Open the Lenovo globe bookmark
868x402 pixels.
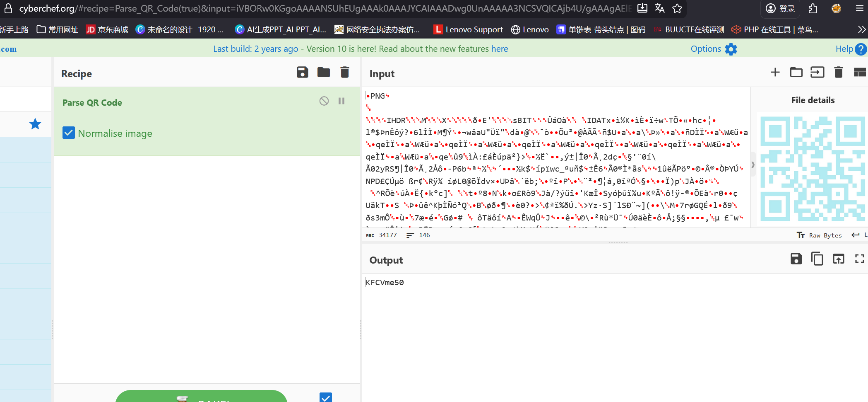click(530, 29)
